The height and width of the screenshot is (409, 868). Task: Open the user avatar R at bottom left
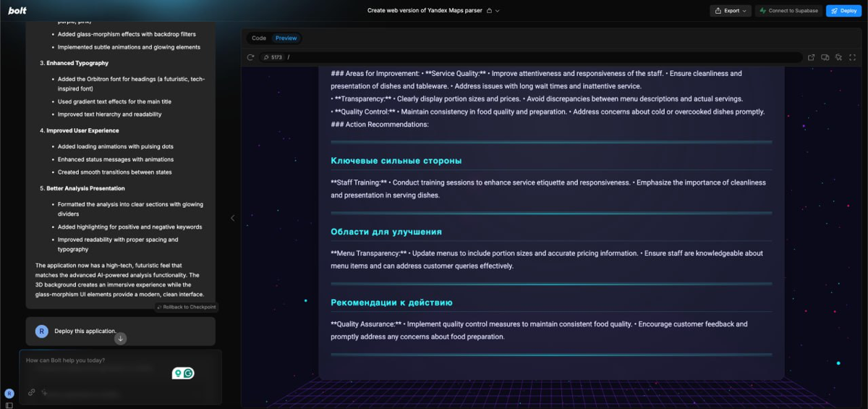click(9, 393)
